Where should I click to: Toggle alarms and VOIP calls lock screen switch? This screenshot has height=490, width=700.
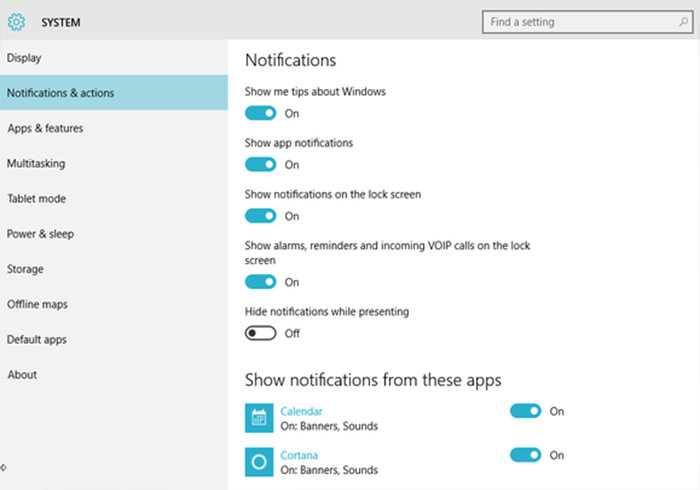261,282
